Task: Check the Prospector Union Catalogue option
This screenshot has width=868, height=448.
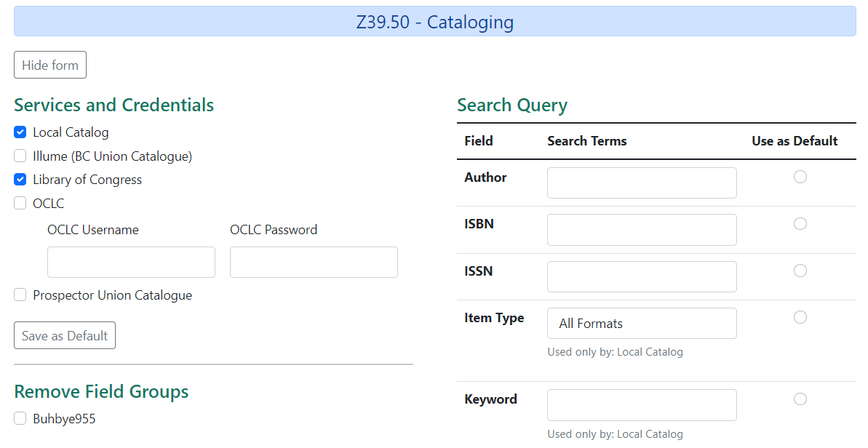Action: pyautogui.click(x=20, y=295)
